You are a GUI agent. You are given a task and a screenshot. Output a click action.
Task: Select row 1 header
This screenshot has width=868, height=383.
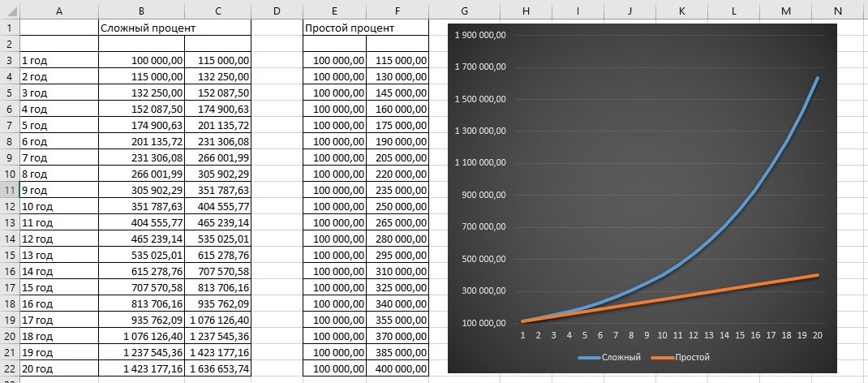coord(10,28)
